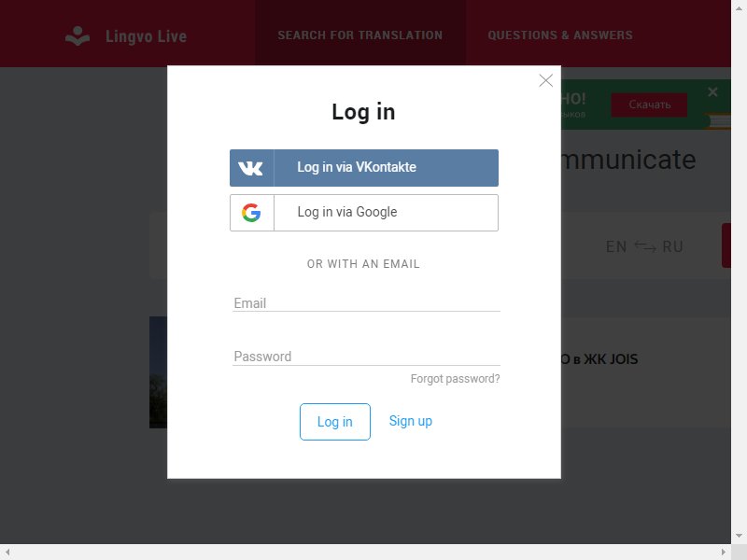Click the horizontal scroll right arrow

(x=723, y=553)
